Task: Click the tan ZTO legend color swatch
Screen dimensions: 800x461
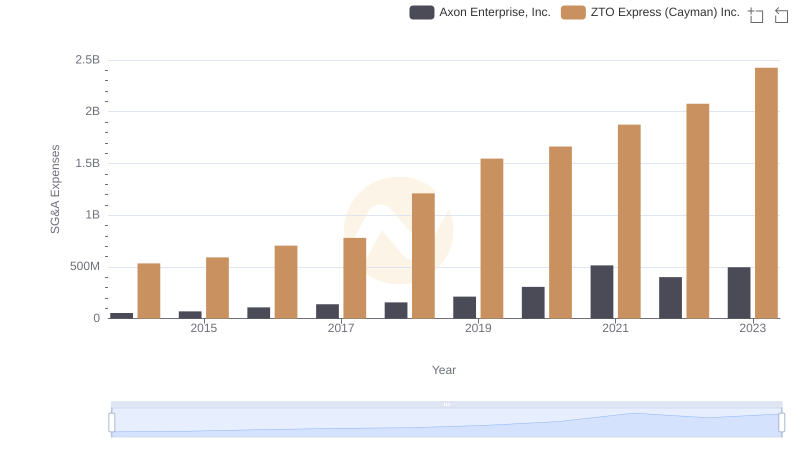Action: click(573, 12)
